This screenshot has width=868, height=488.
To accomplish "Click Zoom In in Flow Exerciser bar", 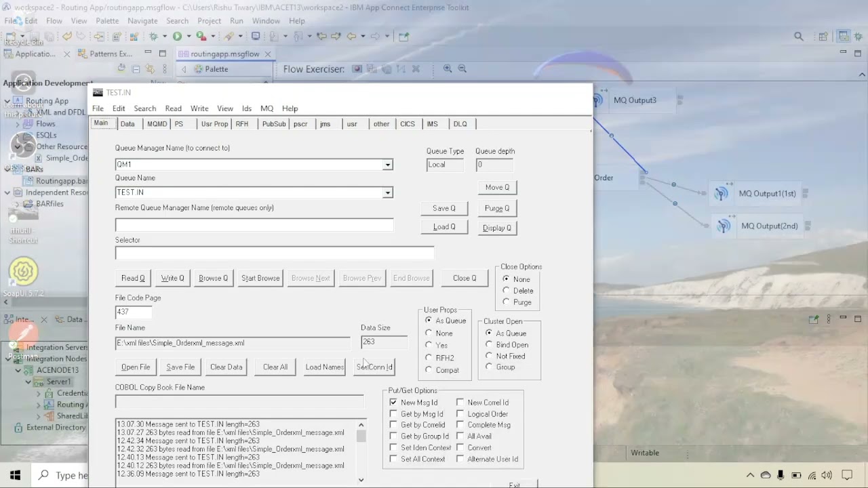I will click(448, 68).
